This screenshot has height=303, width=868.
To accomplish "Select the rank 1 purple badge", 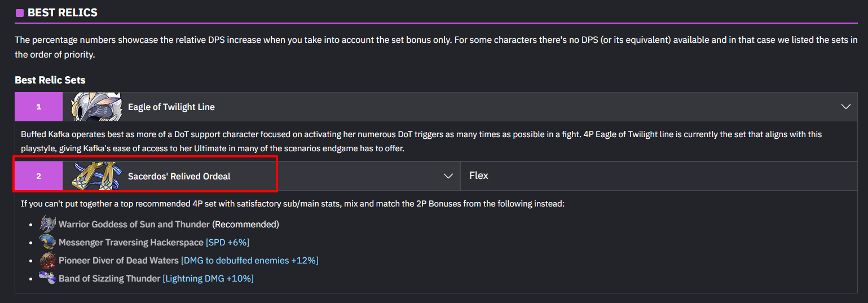I will pyautogui.click(x=39, y=107).
